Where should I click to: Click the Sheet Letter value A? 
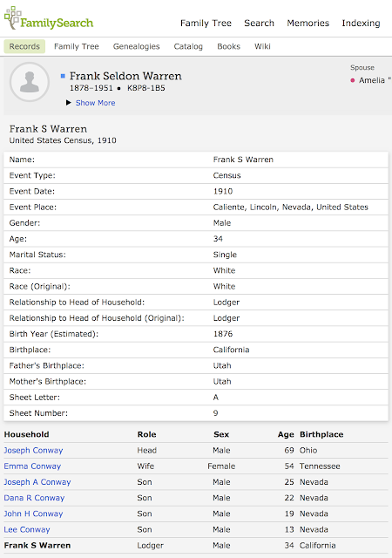click(x=215, y=398)
